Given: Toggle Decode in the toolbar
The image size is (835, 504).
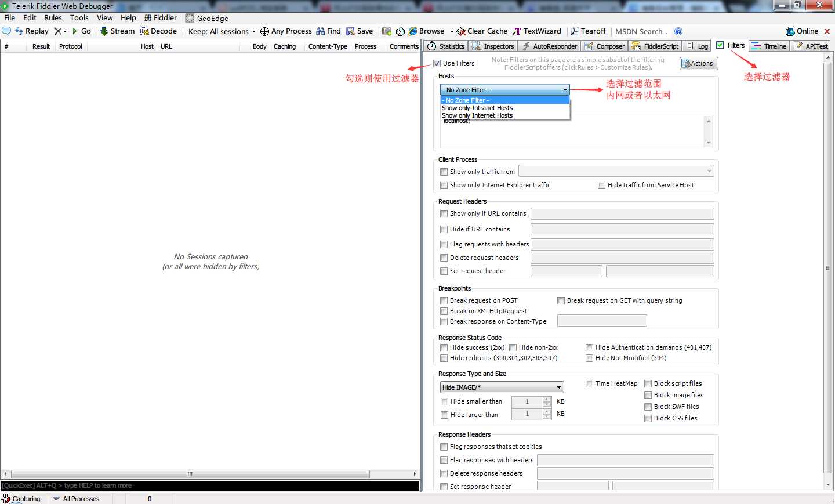Looking at the screenshot, I should [158, 31].
